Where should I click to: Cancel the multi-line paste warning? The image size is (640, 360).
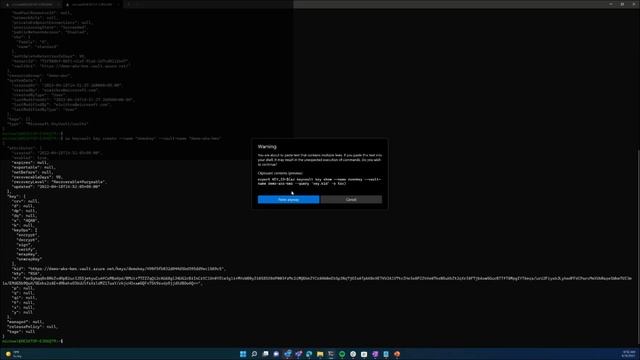tap(351, 200)
